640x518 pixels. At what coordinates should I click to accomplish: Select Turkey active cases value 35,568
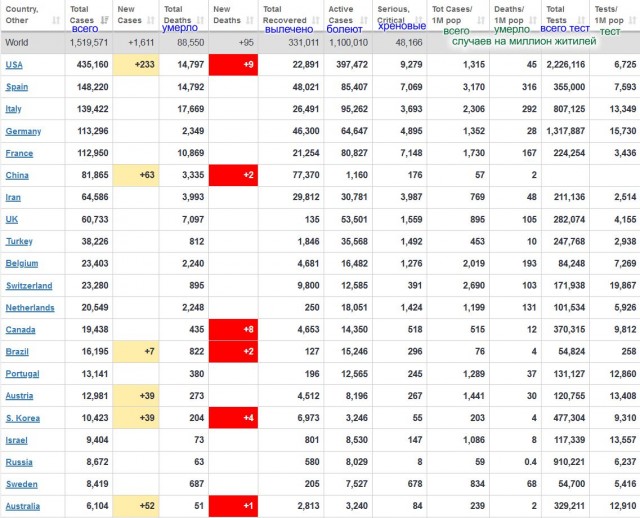click(354, 242)
